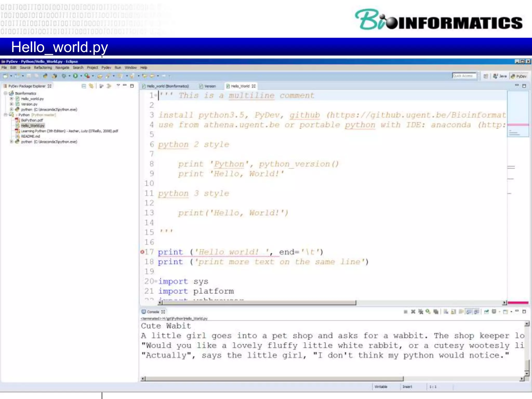Collapse the Bioinformatics project tree node
Screen dimensions: 532x399
tap(5, 93)
